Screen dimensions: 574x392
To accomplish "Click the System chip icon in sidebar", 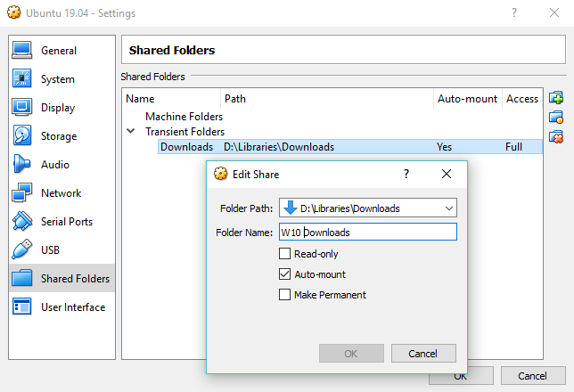I will click(x=22, y=78).
